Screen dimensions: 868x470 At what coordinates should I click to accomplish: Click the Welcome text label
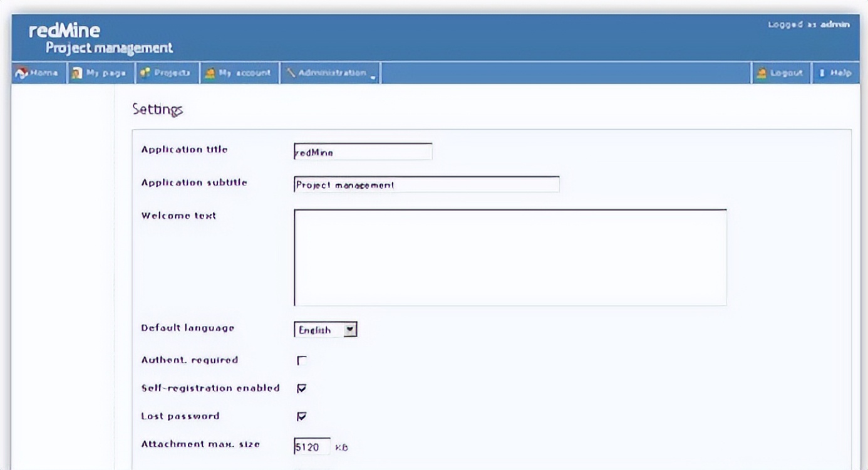178,216
